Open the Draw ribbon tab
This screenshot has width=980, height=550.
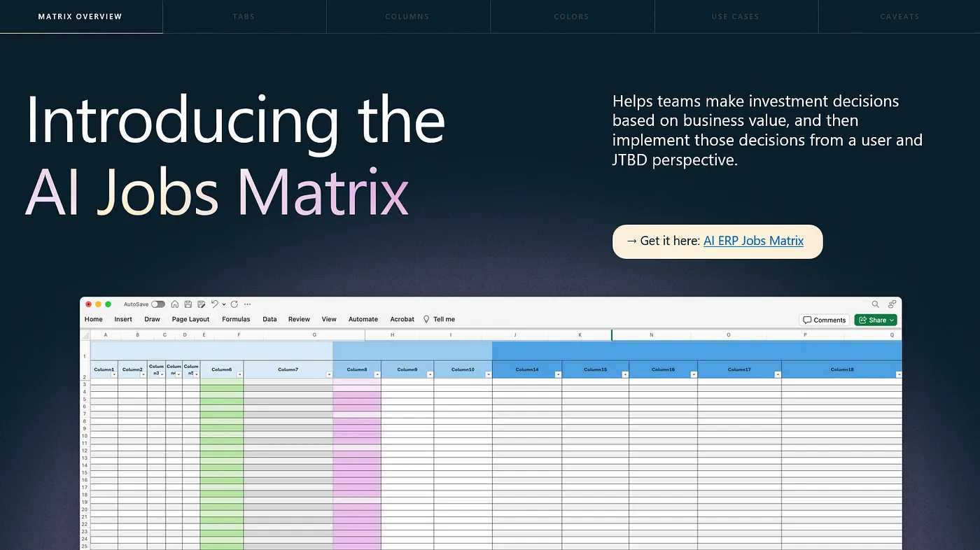pyautogui.click(x=153, y=319)
